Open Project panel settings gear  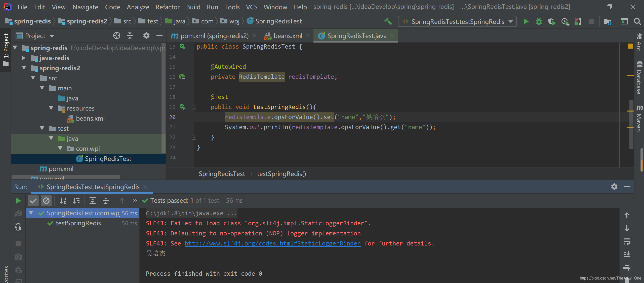point(146,36)
